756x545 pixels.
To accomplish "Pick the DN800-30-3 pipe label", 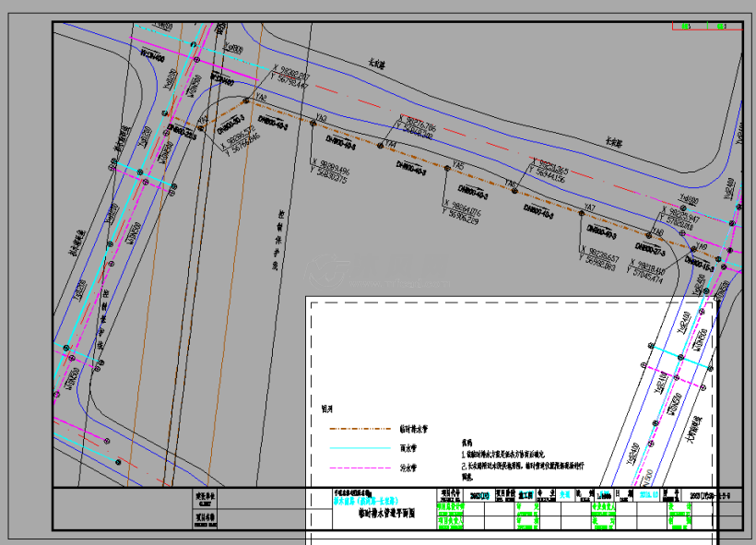I will click(230, 124).
